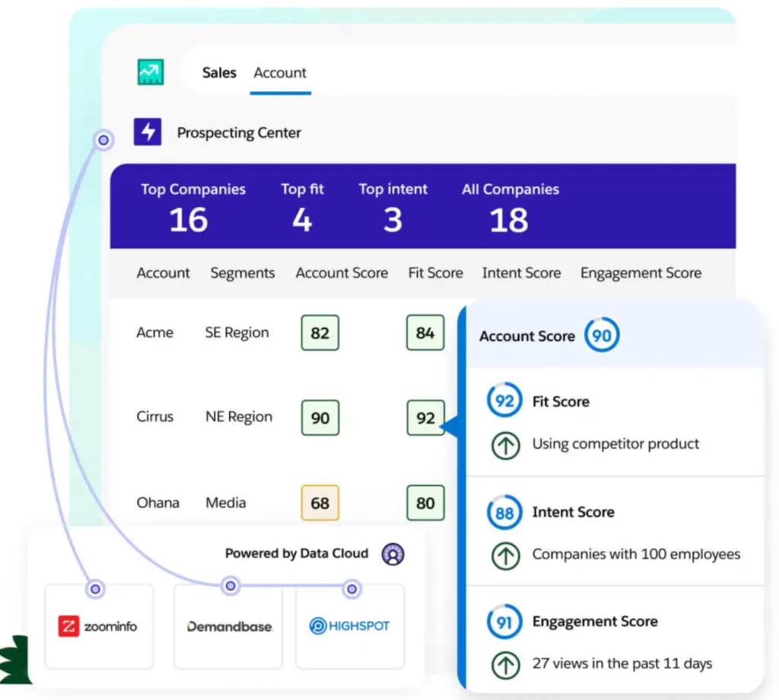Click the up arrow beside 27 views stat
This screenshot has width=779, height=700.
click(506, 664)
